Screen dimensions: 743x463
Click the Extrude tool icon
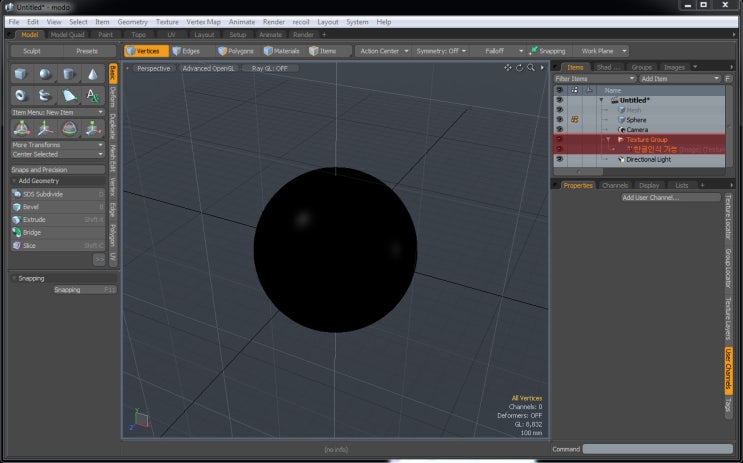[17, 219]
